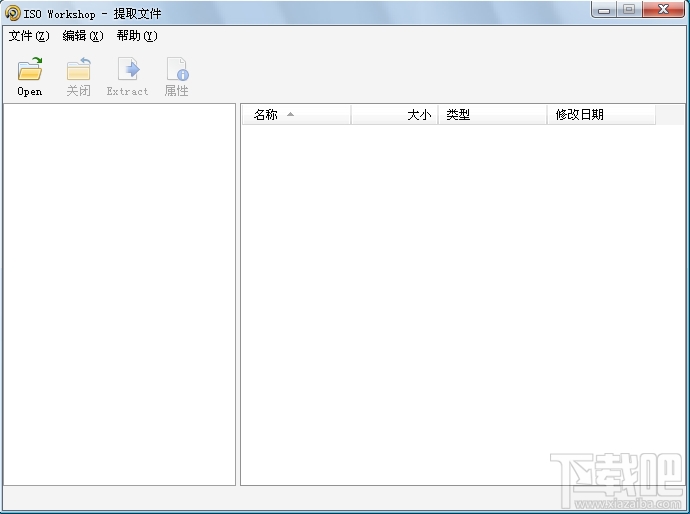
Task: Click the 属性 (properties) toolbar icon
Action: pyautogui.click(x=177, y=69)
